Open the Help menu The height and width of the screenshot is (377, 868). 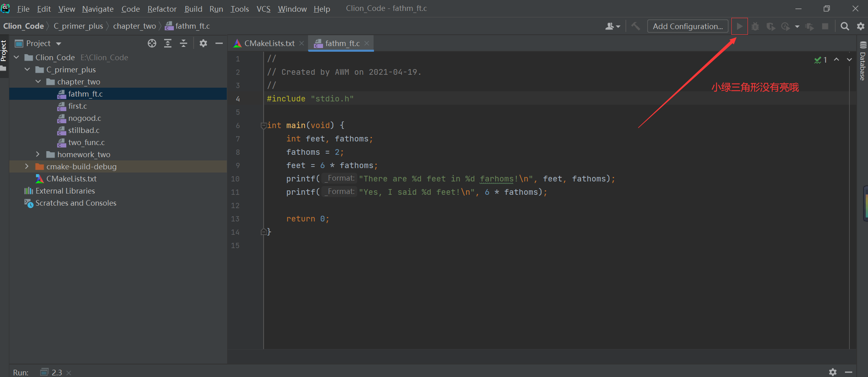(322, 8)
